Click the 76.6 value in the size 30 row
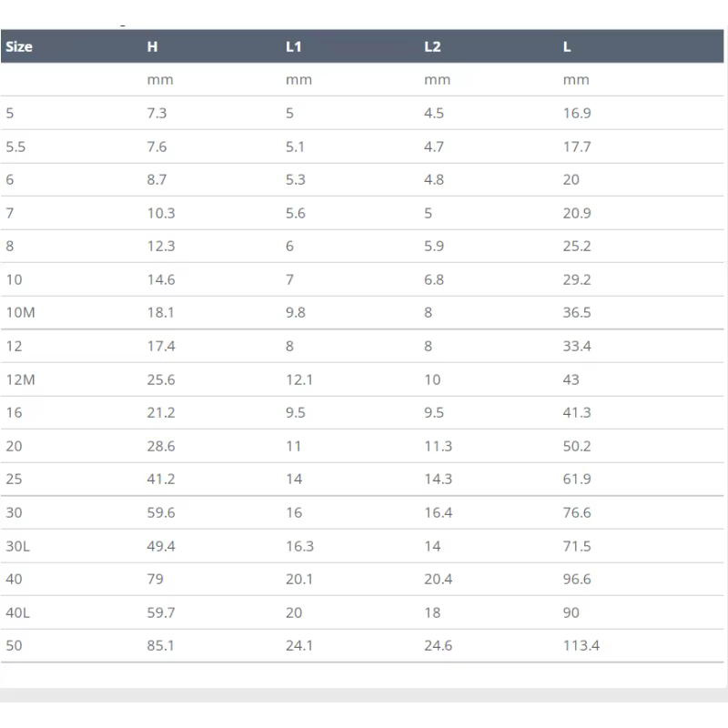Image resolution: width=728 pixels, height=728 pixels. click(577, 512)
